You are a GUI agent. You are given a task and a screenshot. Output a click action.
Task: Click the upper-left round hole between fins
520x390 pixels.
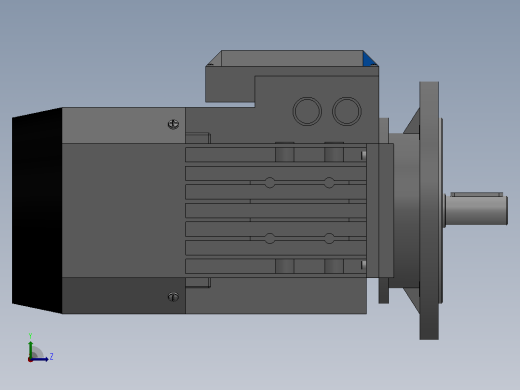(x=270, y=183)
